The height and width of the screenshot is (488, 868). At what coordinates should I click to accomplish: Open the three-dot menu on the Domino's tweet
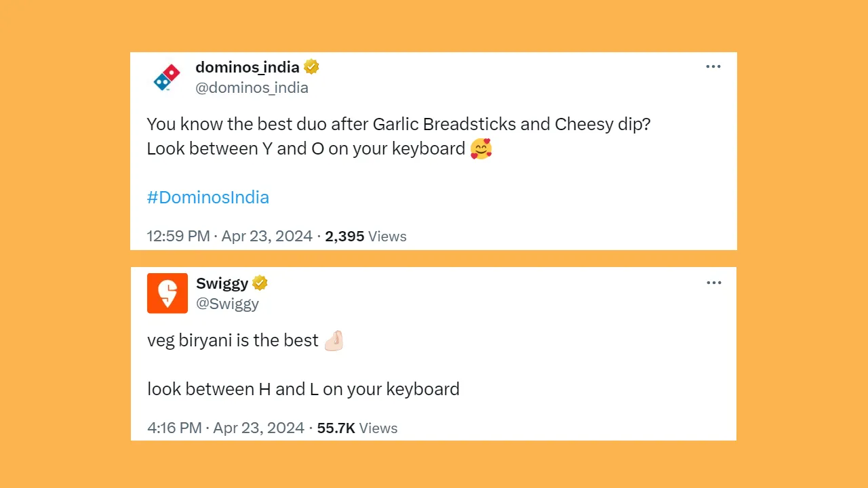pos(713,66)
